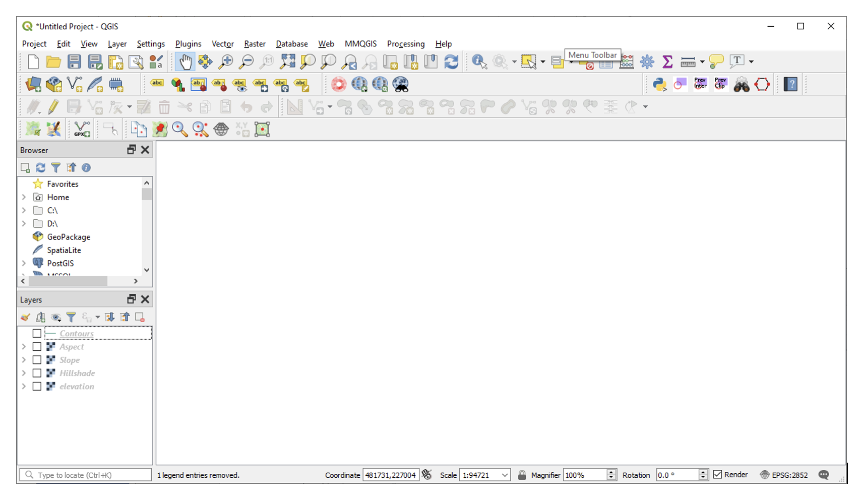Filter the Layers legend with the funnel icon
Viewport: 861px width, 504px height.
pyautogui.click(x=71, y=317)
